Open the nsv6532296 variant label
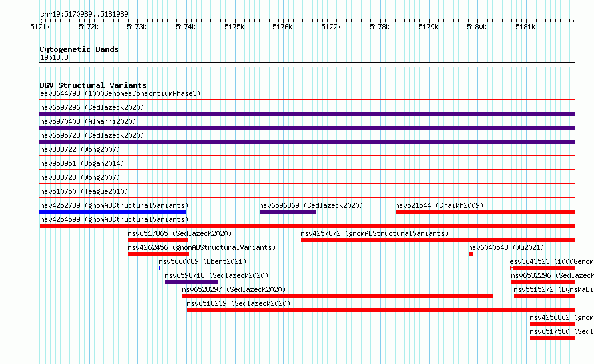This screenshot has height=364, width=594. tap(553, 275)
